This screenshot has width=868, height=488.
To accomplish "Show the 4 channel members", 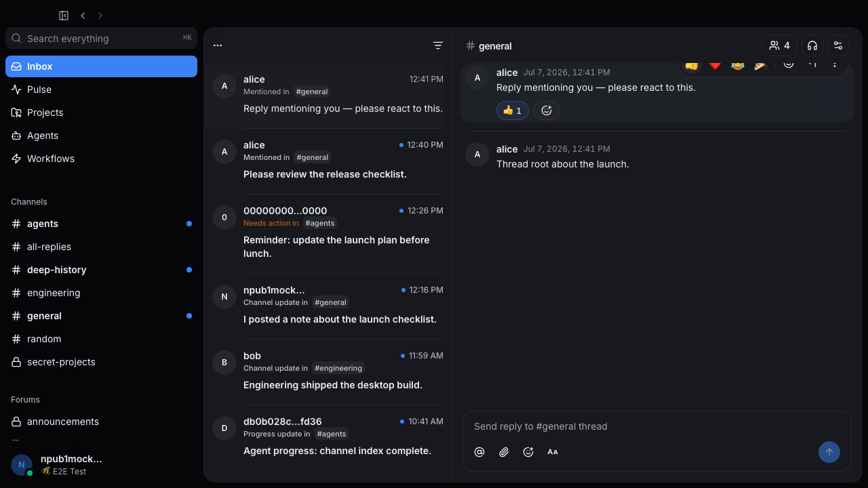I will 779,45.
